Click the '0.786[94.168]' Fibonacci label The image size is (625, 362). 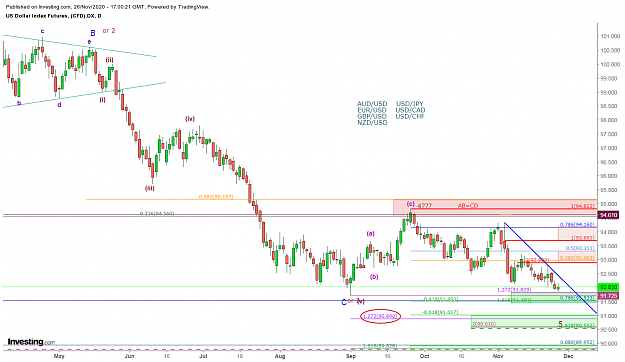click(577, 224)
